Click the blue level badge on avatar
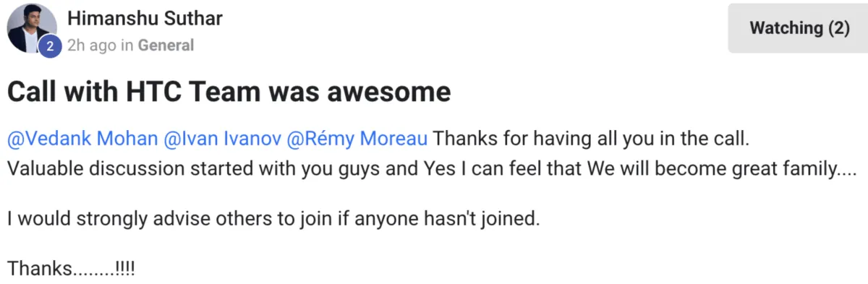868x284 pixels. (x=49, y=46)
